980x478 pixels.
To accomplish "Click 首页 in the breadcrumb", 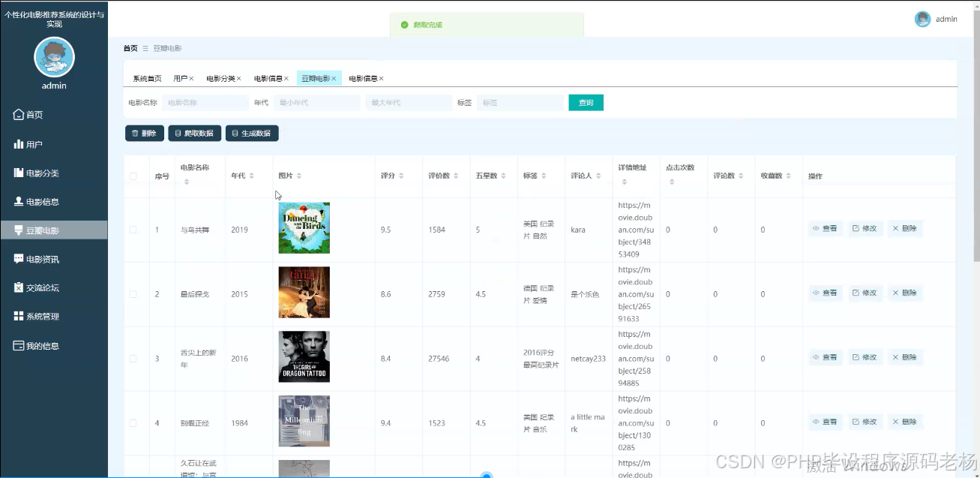I will click(x=130, y=48).
